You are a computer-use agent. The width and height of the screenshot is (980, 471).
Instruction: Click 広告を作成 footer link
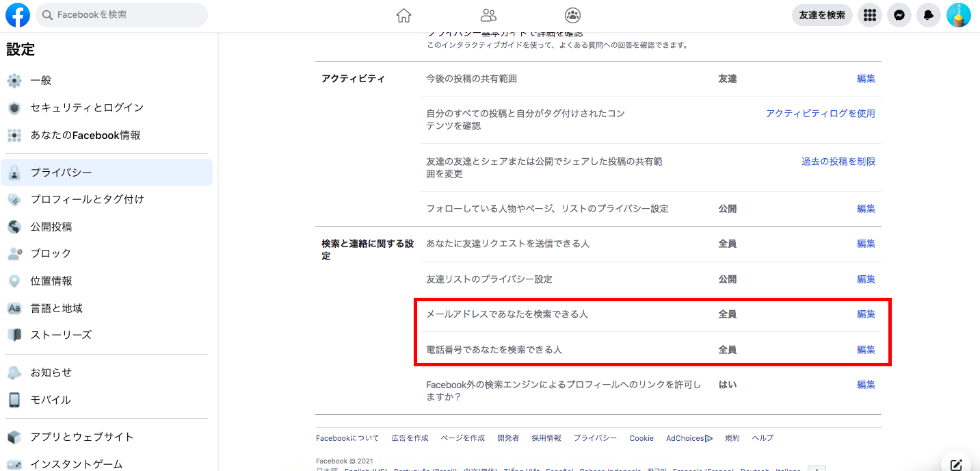410,438
